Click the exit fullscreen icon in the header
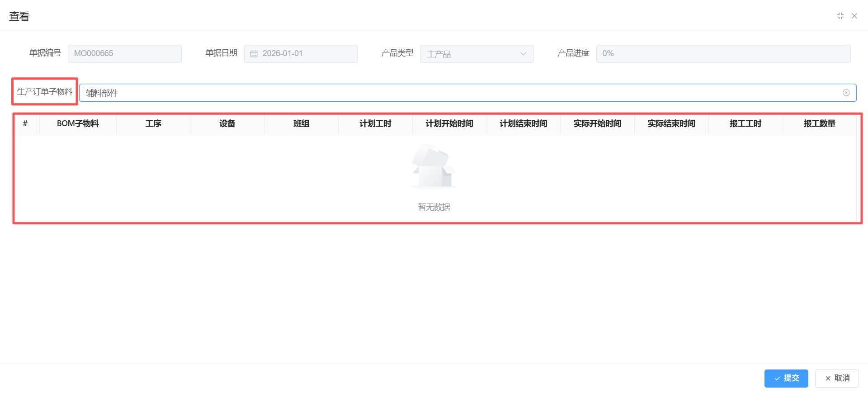The height and width of the screenshot is (393, 868). pos(840,16)
